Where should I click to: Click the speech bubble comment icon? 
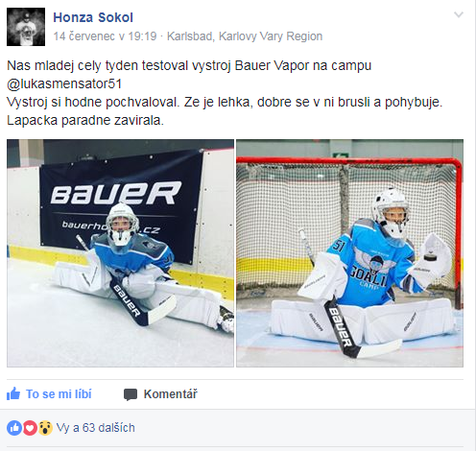point(131,394)
